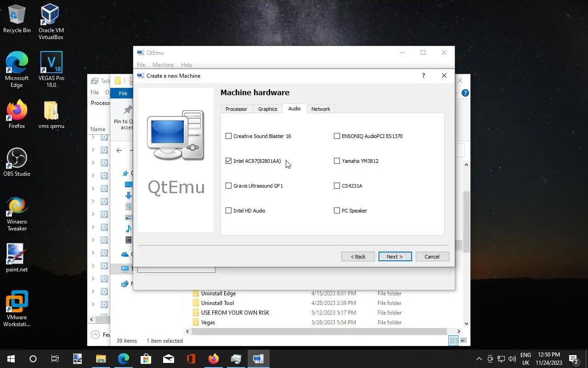Open Task View from the taskbar

click(55, 359)
